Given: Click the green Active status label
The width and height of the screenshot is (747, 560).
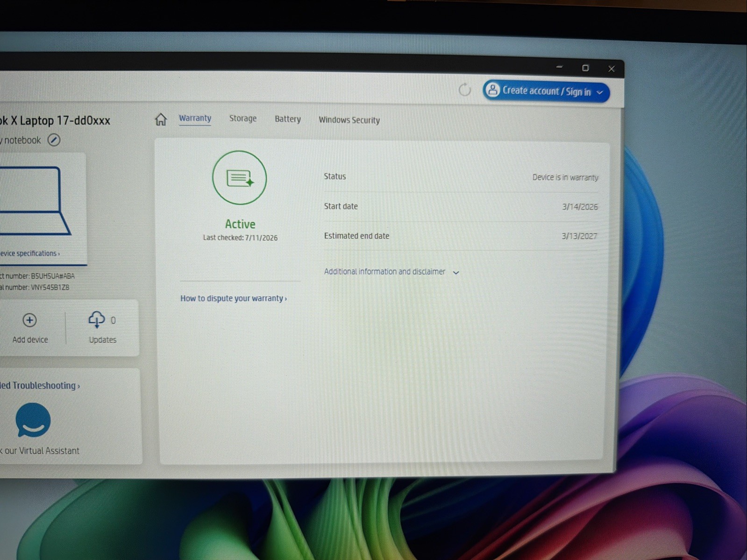Looking at the screenshot, I should 240,224.
